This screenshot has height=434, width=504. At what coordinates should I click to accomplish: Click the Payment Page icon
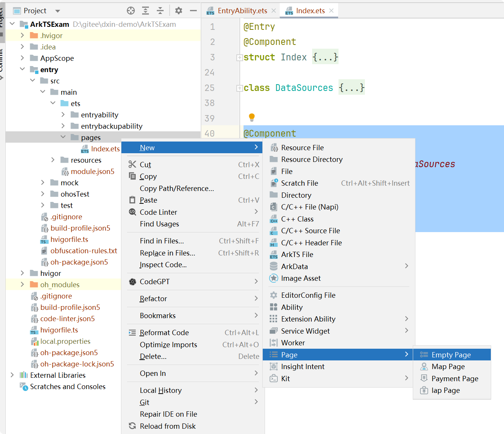pyautogui.click(x=424, y=378)
